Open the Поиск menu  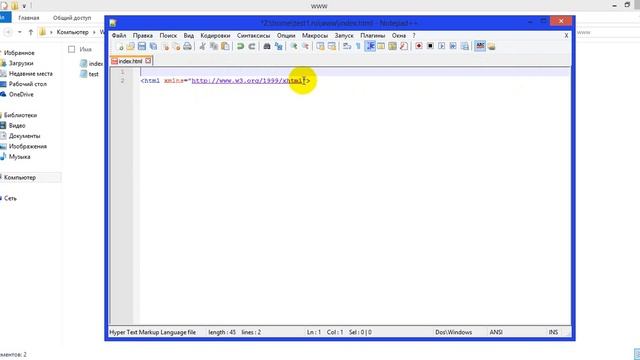(x=168, y=36)
